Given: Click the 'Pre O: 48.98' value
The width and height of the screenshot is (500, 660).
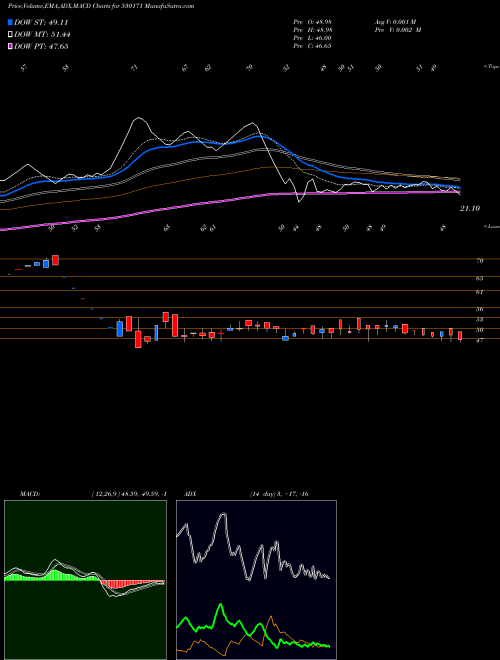Looking at the screenshot, I should tap(312, 22).
